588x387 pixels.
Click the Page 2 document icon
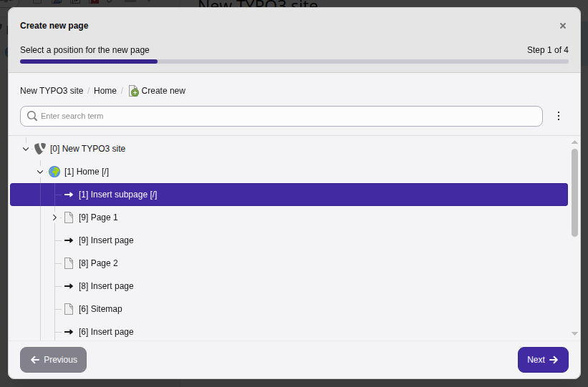click(69, 263)
